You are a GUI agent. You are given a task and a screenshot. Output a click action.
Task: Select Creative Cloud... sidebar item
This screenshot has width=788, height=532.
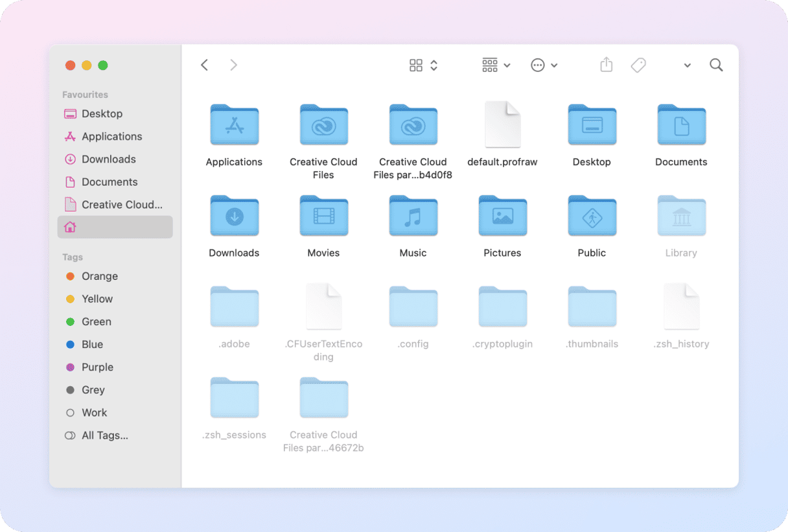pyautogui.click(x=121, y=205)
